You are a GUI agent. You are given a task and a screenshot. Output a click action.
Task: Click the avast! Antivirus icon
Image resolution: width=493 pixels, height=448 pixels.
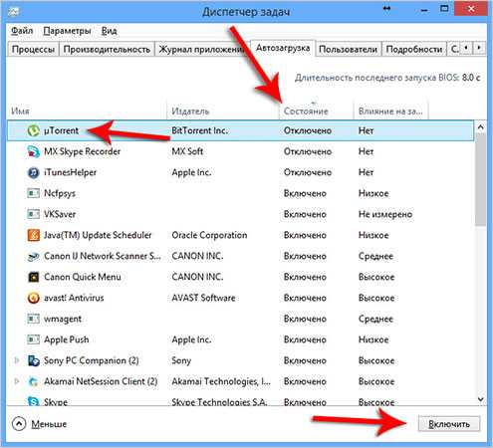point(33,298)
